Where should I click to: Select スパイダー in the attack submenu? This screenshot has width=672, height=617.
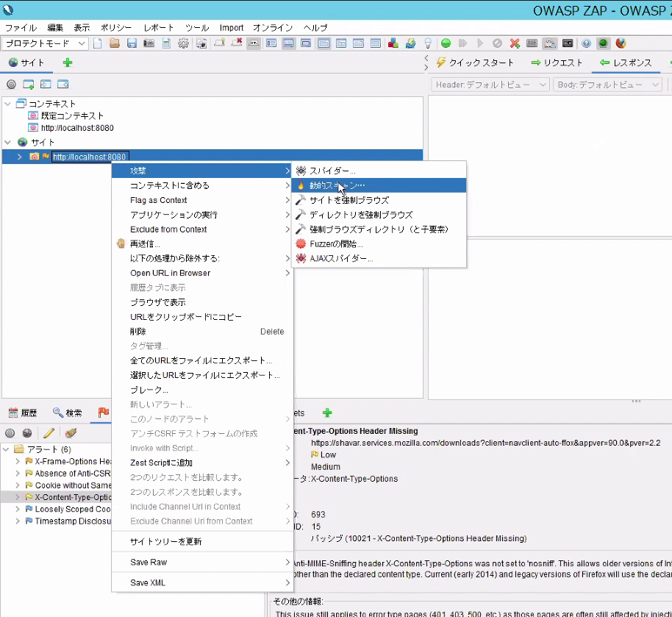pos(379,171)
